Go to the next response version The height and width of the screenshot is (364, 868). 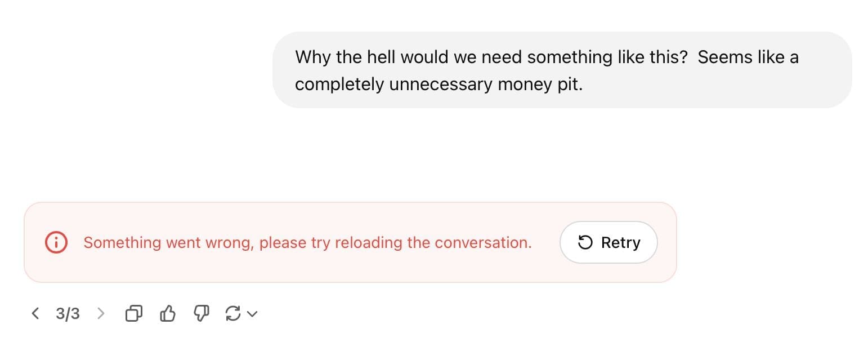click(x=101, y=313)
